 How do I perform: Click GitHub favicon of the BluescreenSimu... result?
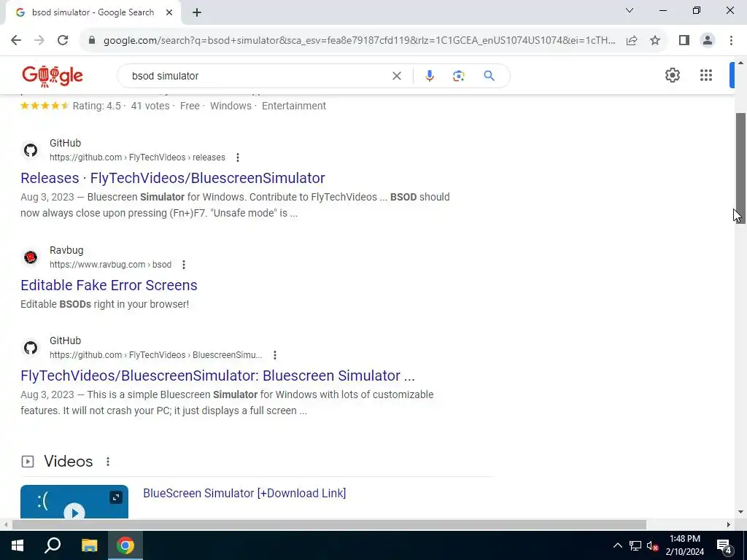tap(31, 348)
